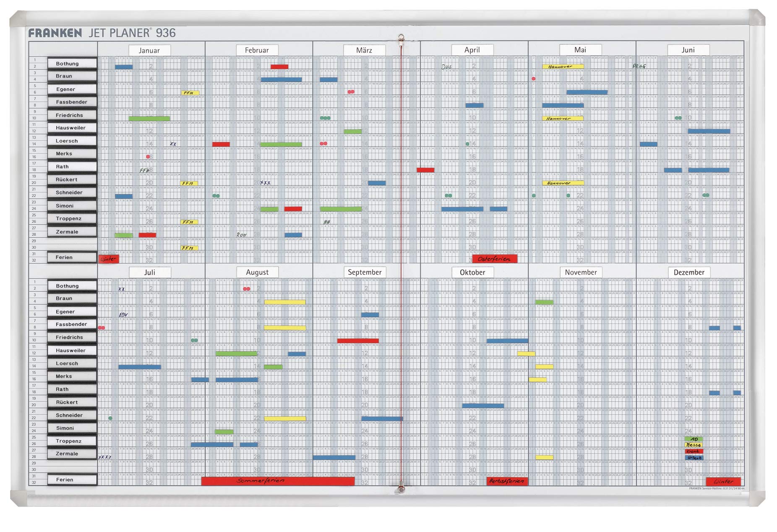Click the Dezember month header
This screenshot has width=777, height=532.
(689, 272)
